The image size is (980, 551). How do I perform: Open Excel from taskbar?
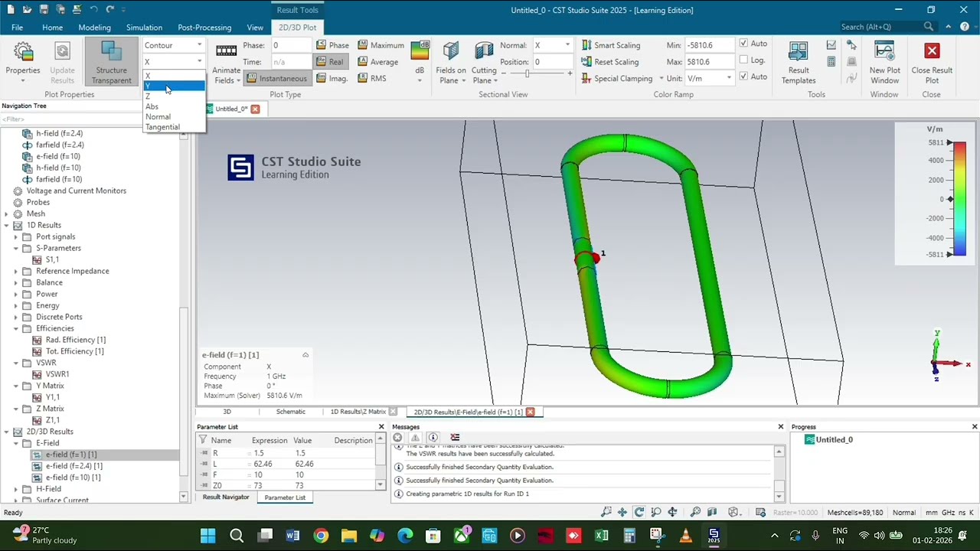click(x=601, y=536)
